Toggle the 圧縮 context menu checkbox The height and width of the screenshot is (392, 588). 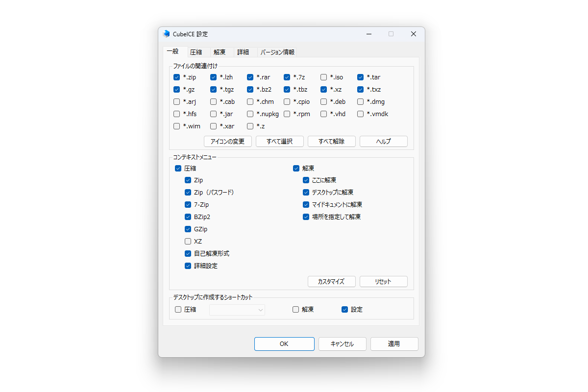click(178, 168)
